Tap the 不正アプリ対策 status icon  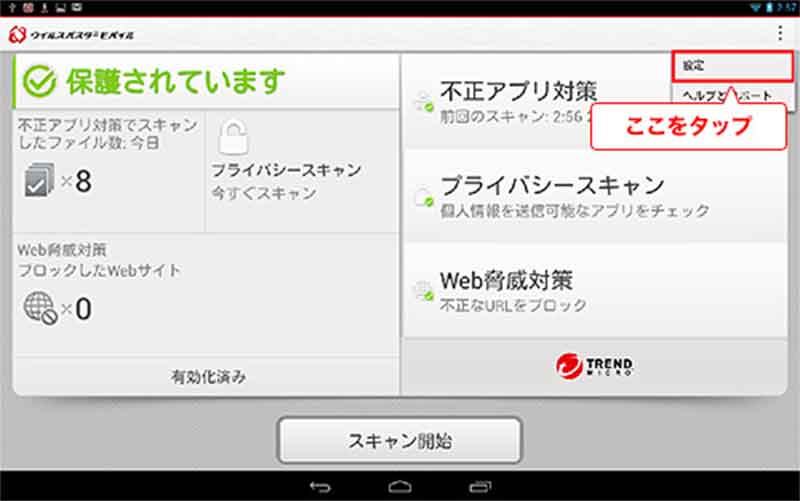pyautogui.click(x=423, y=102)
